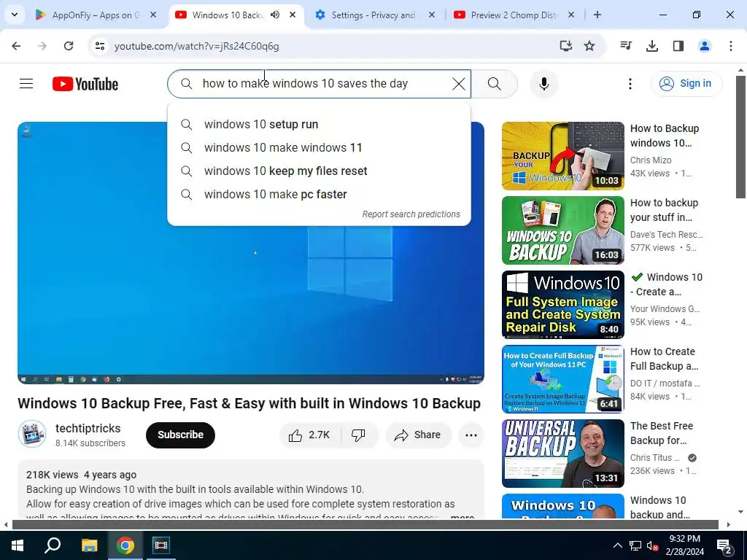Open Chrome downloads
This screenshot has height=560, width=747.
(x=651, y=46)
